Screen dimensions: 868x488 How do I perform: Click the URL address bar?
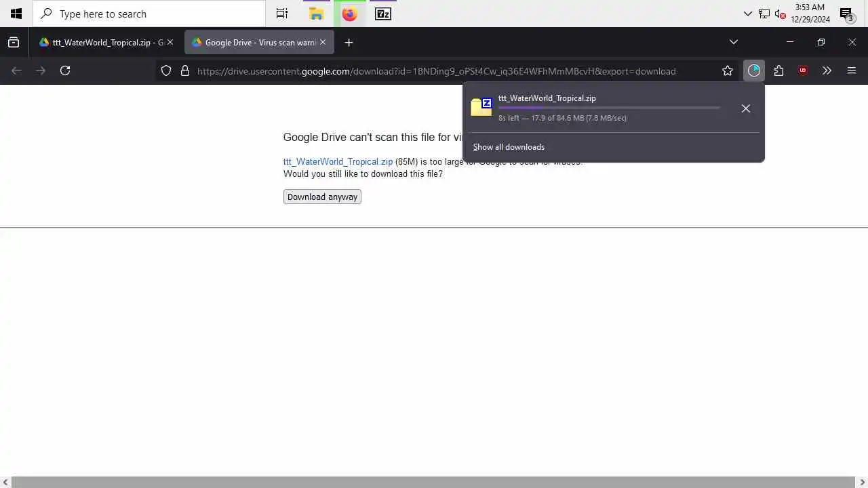(x=436, y=70)
